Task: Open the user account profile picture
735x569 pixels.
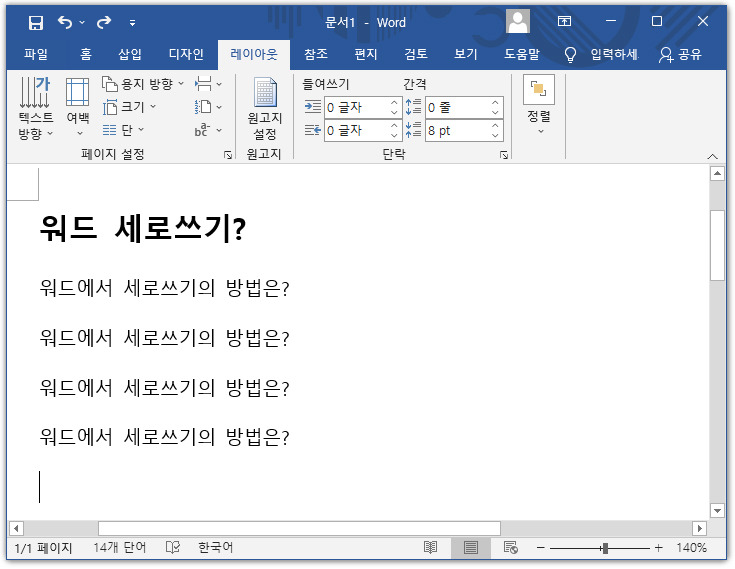Action: (518, 22)
